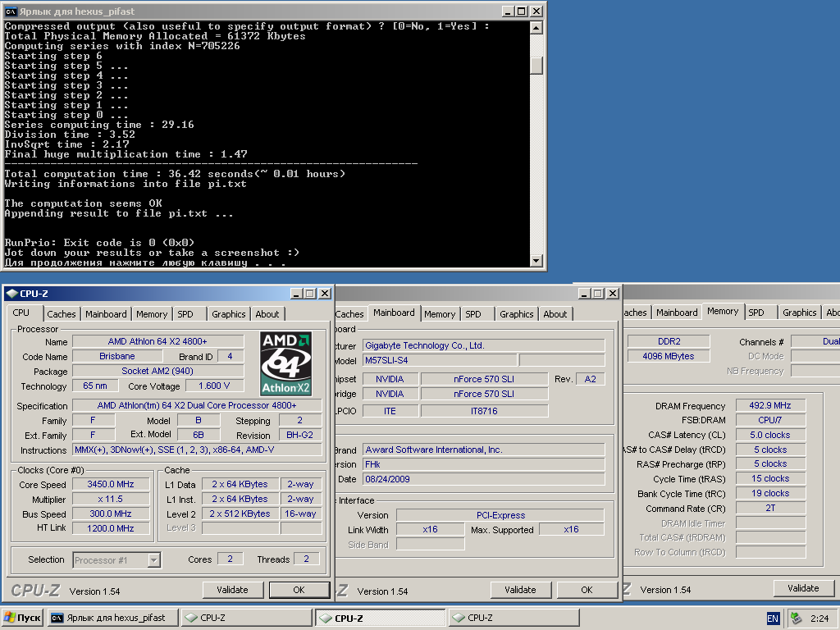Image resolution: width=840 pixels, height=630 pixels.
Task: Click Instructions field listing MMX(+), 3DNow!(+)
Action: [x=197, y=450]
